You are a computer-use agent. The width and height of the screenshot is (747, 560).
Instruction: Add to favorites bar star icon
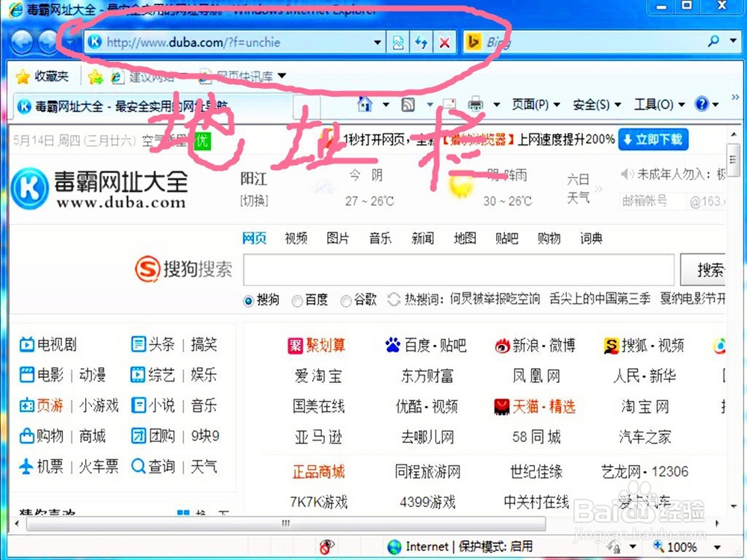tap(96, 76)
